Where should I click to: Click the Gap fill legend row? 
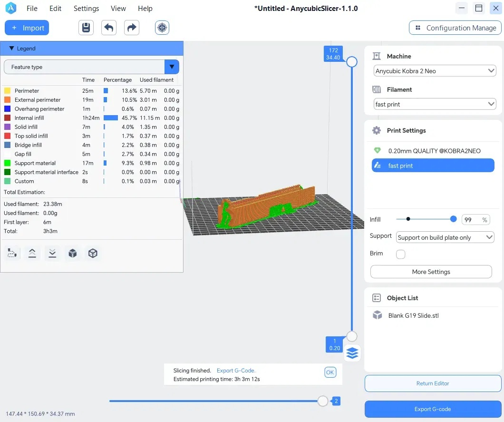click(x=92, y=154)
